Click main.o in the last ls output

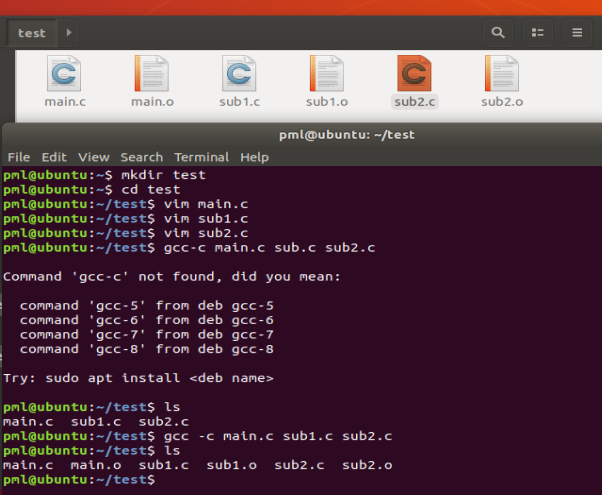(x=96, y=465)
